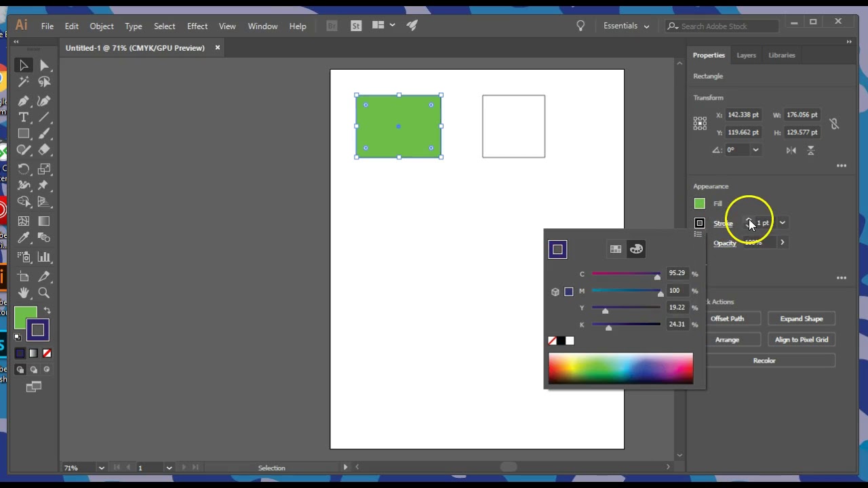Select the Mesh tool
Screen dimensions: 868x488
[24, 221]
